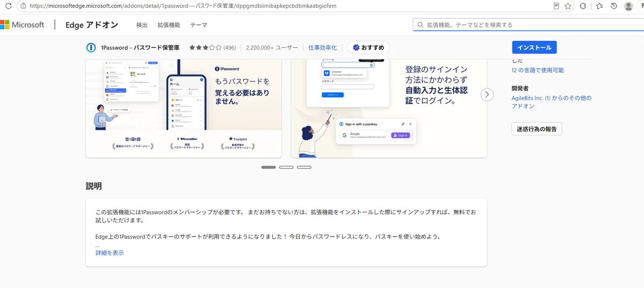Click the おすすめ badge button
This screenshot has width=644, height=288.
(369, 48)
